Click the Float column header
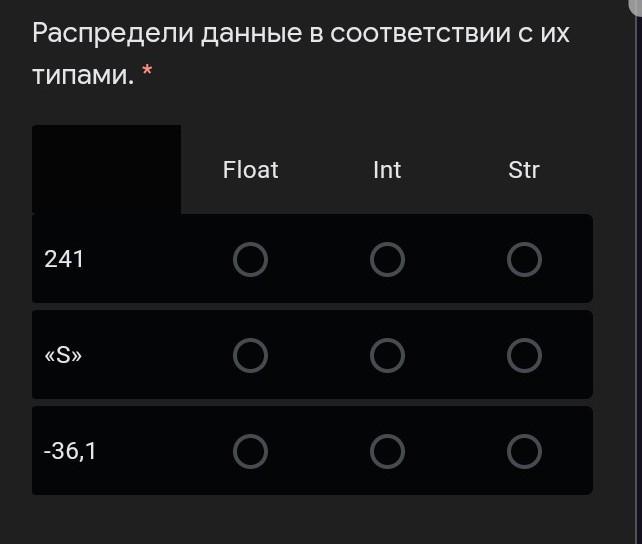This screenshot has width=642, height=544. pyautogui.click(x=250, y=170)
